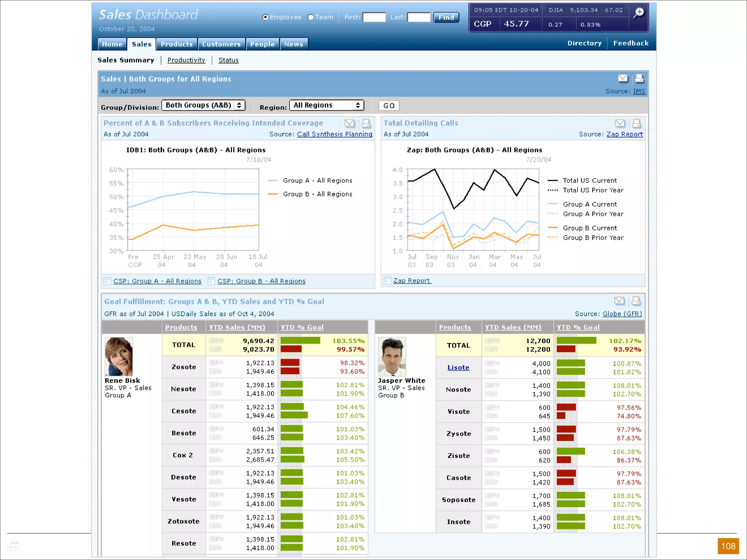Print the Sales Both Groups panel
Viewport: 747px width, 560px height.
(639, 78)
